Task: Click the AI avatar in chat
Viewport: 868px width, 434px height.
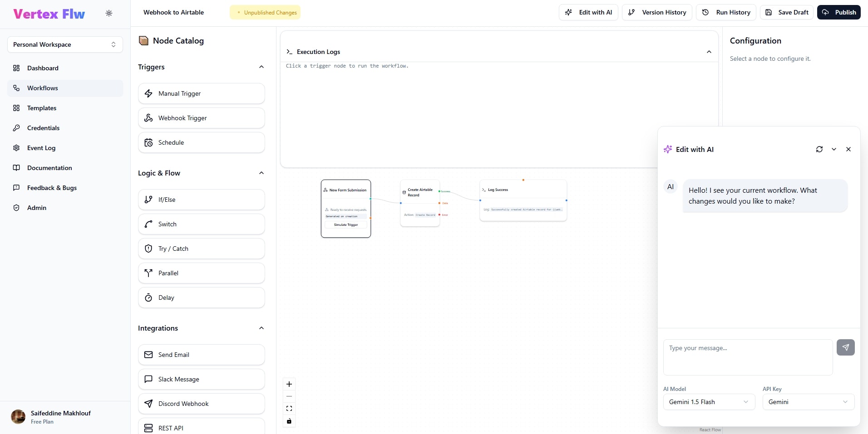Action: pos(671,187)
